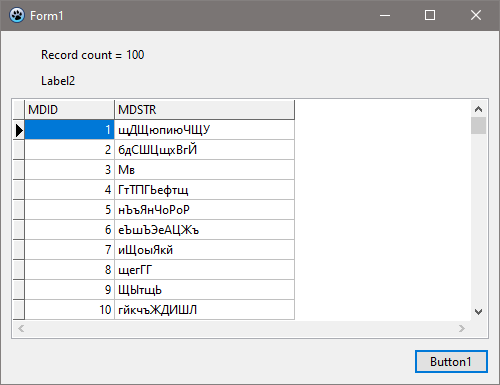Click the paw application icon in title bar

[x=17, y=15]
